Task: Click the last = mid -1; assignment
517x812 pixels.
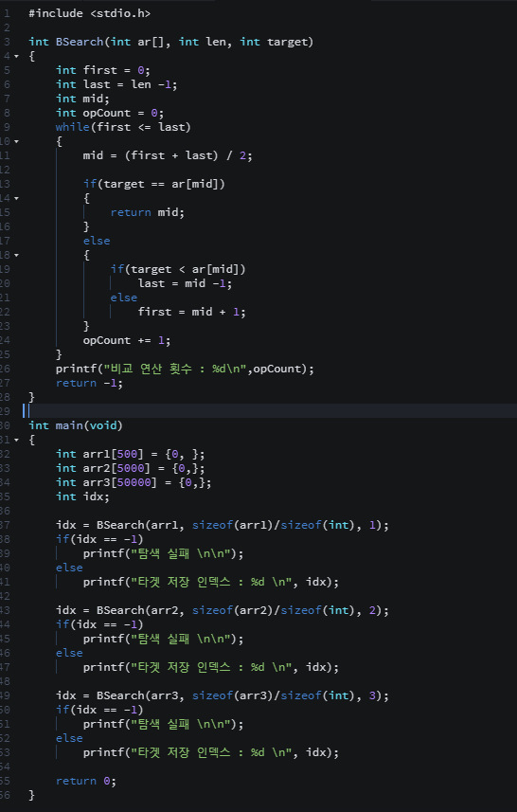Action: point(185,284)
